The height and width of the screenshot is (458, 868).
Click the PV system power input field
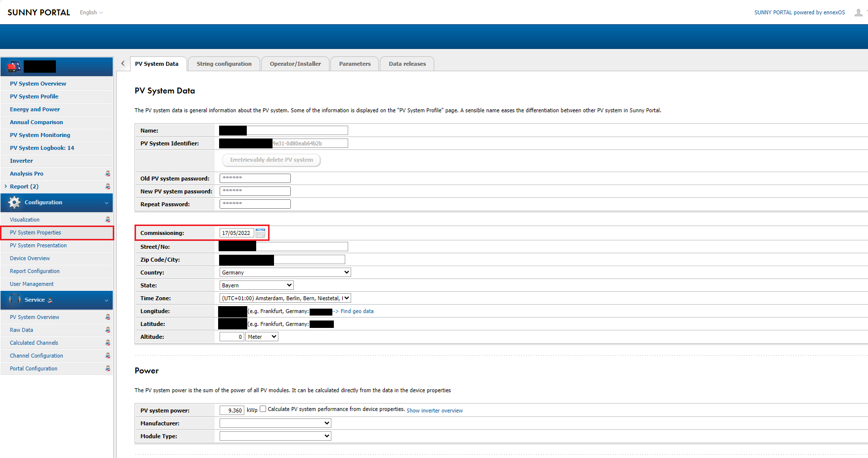[232, 411]
